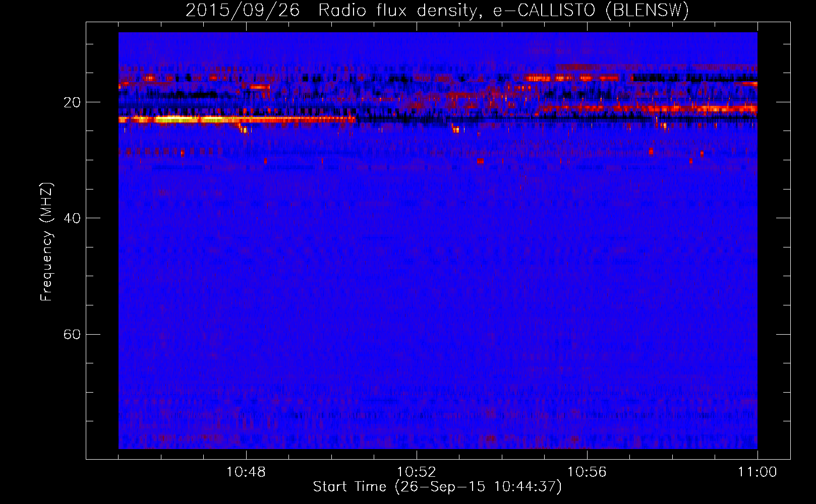Click the plot title 'Radio flux density, e-CALLISTO (BLENSW)'
This screenshot has height=504, width=816.
[x=503, y=10]
